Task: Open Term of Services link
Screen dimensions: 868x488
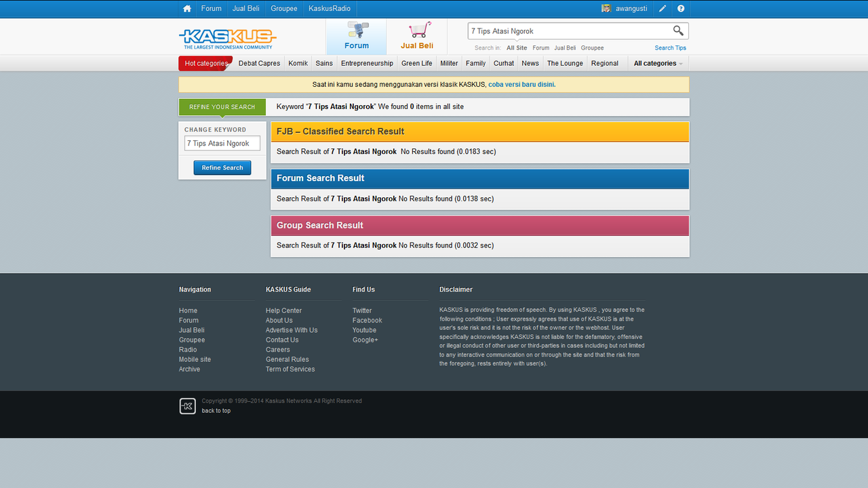Action: click(290, 369)
